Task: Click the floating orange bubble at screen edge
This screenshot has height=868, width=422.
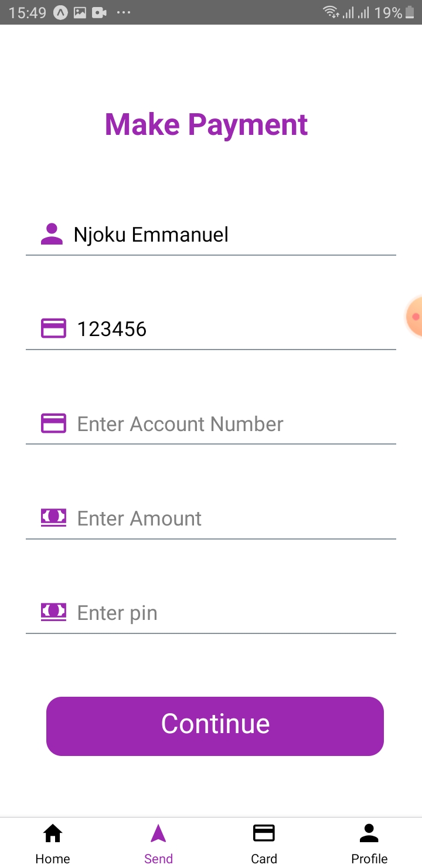Action: (x=414, y=317)
